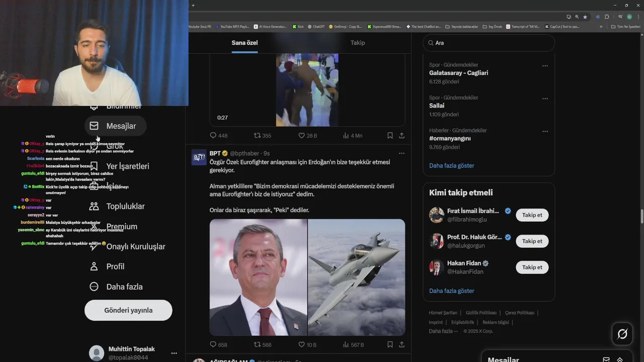Open the Eurofighter jet image

tap(356, 277)
